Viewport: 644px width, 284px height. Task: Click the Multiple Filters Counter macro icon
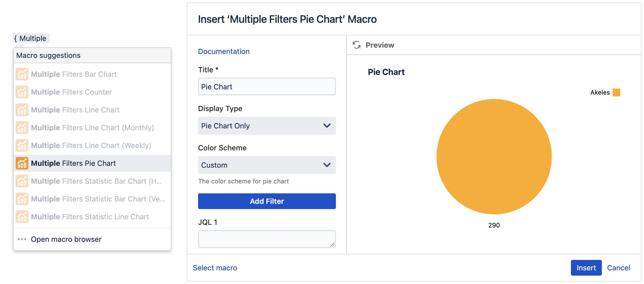(x=22, y=92)
